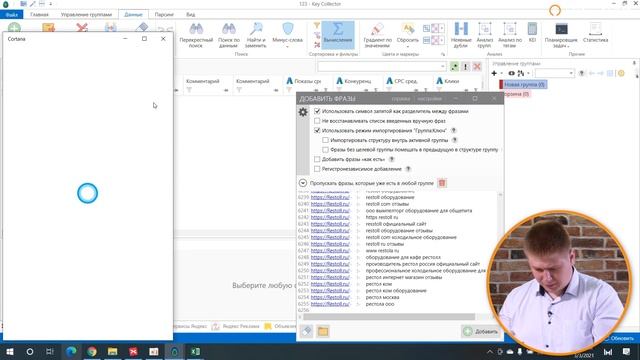Open the quick filter combo box dropdown

point(443,67)
